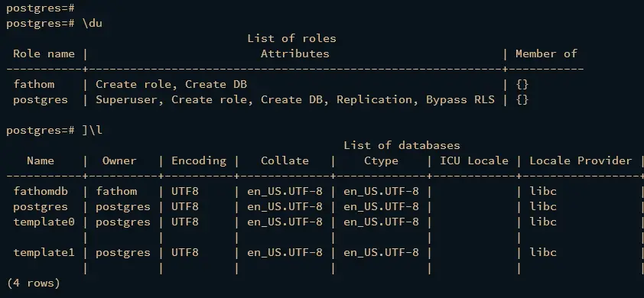Click the fathom role name
Viewport: 644px width, 298px height.
pos(34,85)
